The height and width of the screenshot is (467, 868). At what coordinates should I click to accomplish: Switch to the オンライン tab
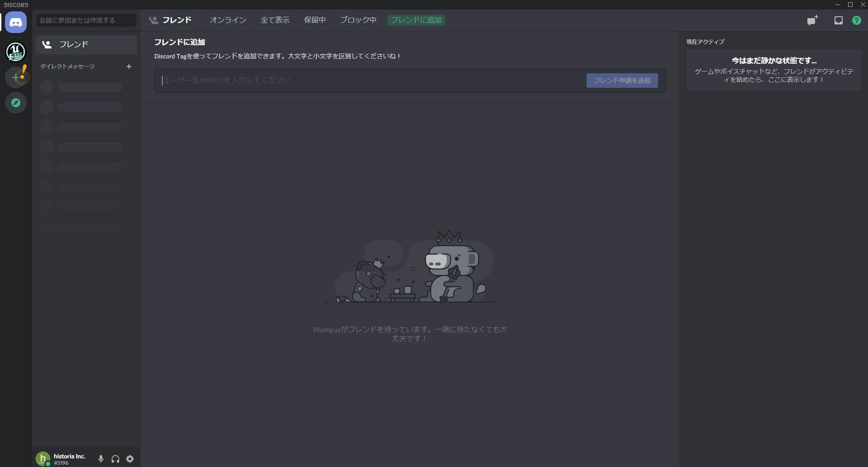[x=228, y=20]
